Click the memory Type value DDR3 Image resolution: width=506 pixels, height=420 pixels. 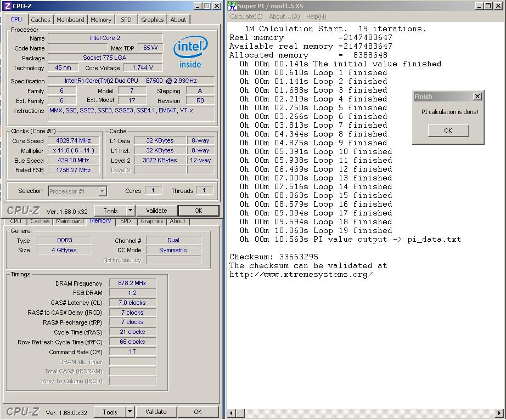coord(65,240)
